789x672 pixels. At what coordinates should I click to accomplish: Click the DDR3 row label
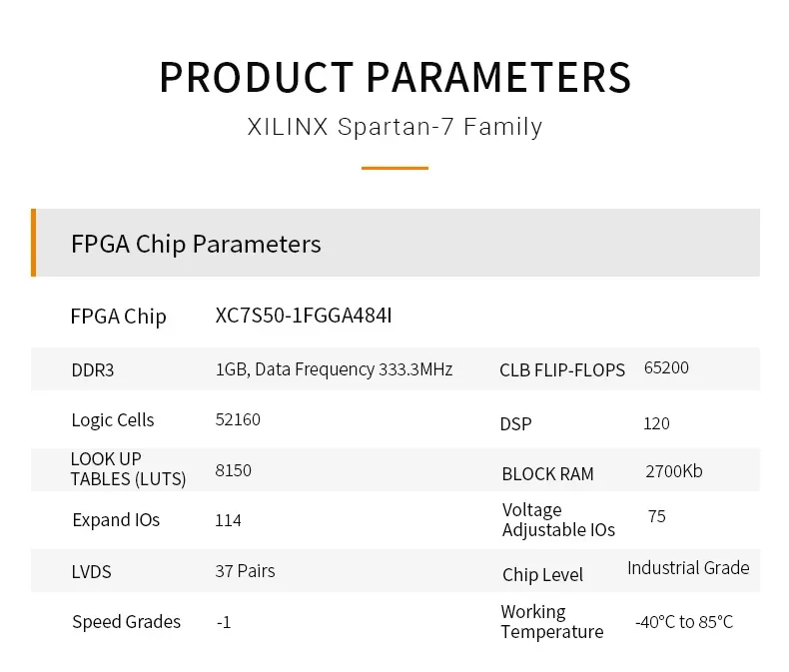93,369
